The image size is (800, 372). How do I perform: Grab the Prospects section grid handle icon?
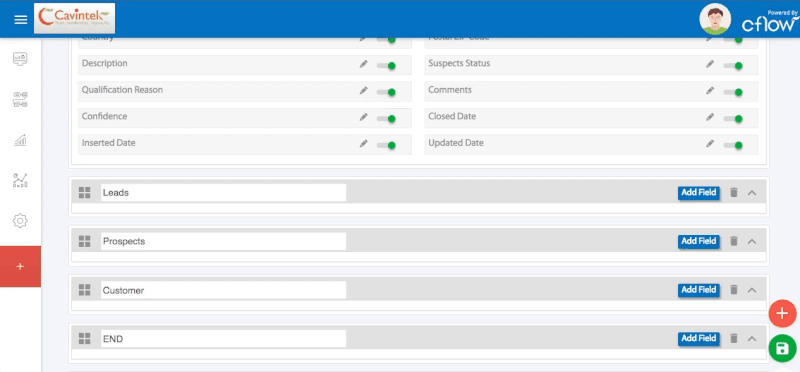point(84,241)
